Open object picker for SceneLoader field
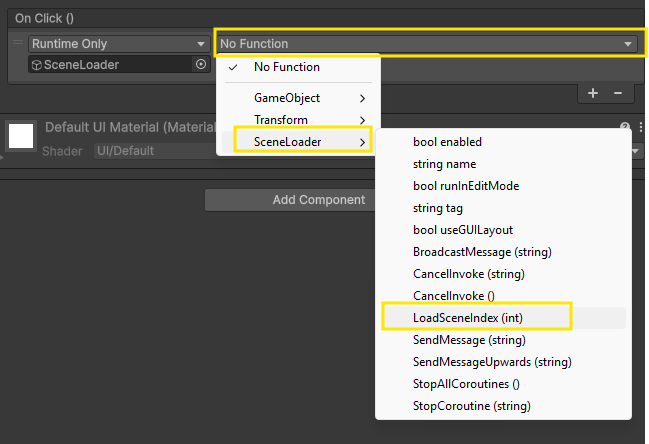 (201, 64)
